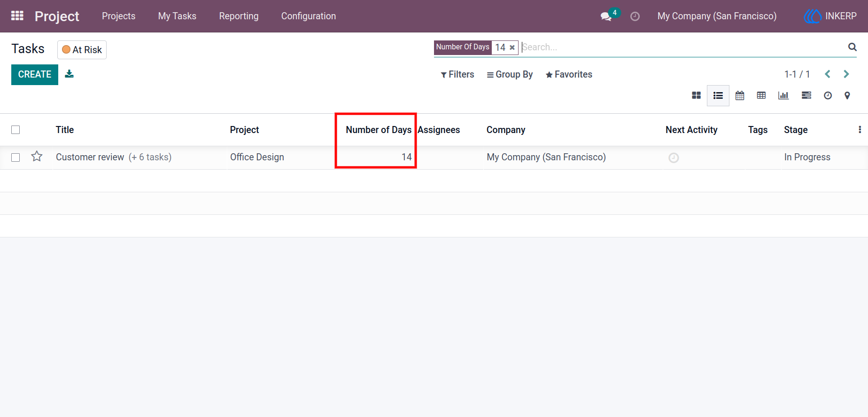Click the CREATE button
Viewport: 868px width, 417px height.
(x=35, y=75)
